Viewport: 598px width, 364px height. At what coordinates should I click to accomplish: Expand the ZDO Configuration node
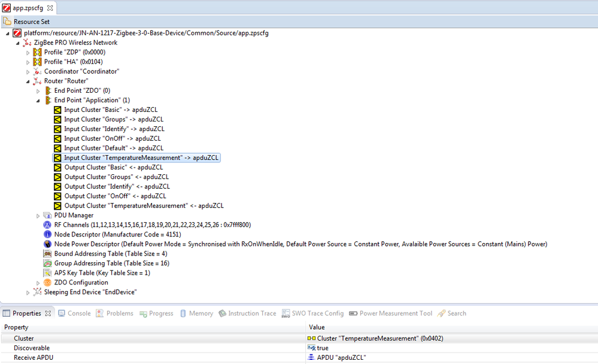[x=38, y=283]
